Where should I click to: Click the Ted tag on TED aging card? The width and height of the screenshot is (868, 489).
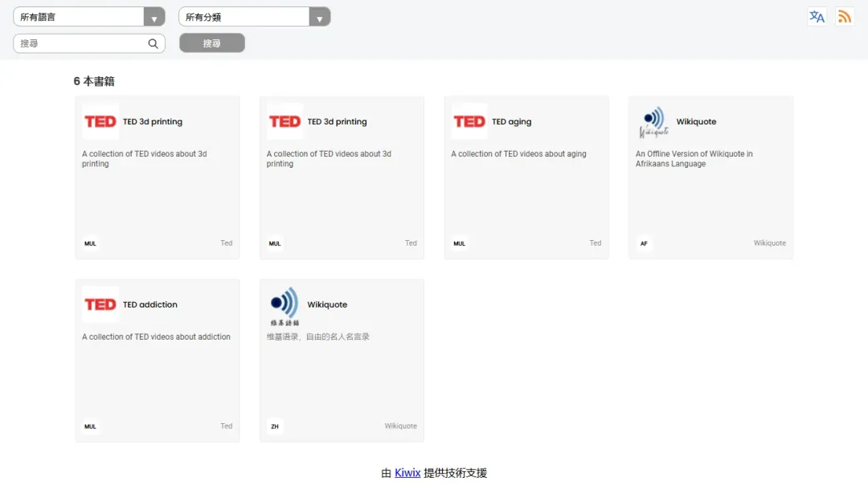(595, 243)
